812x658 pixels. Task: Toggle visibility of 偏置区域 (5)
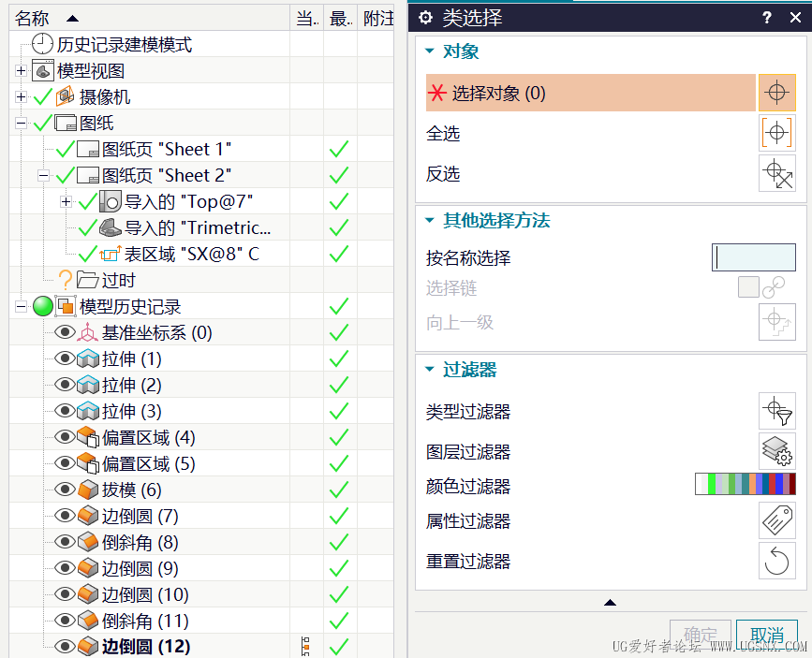coord(66,463)
